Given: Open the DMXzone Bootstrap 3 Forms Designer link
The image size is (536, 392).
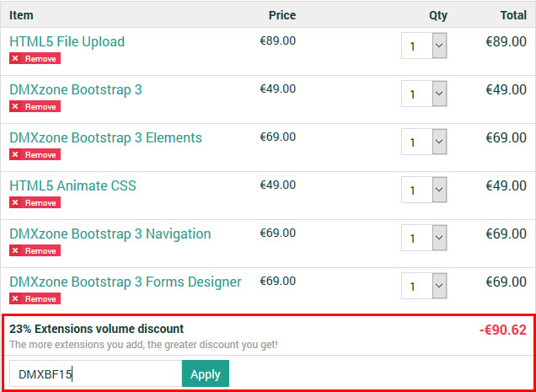Looking at the screenshot, I should point(126,282).
